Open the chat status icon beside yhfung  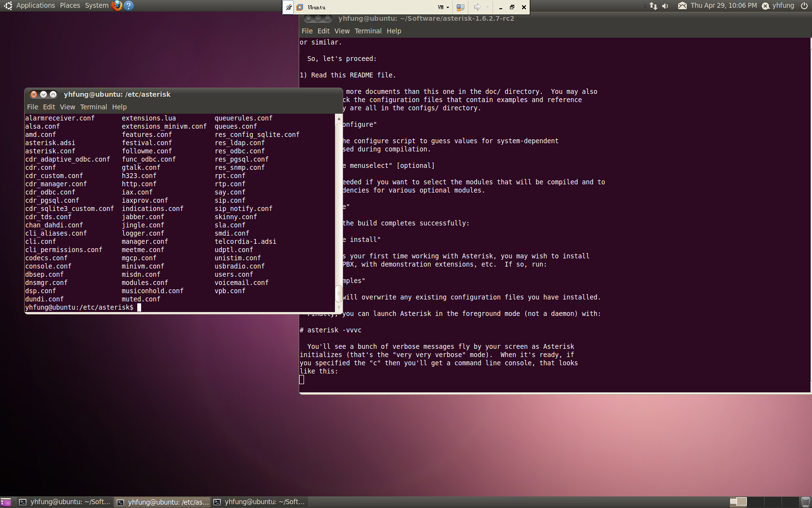click(x=766, y=6)
